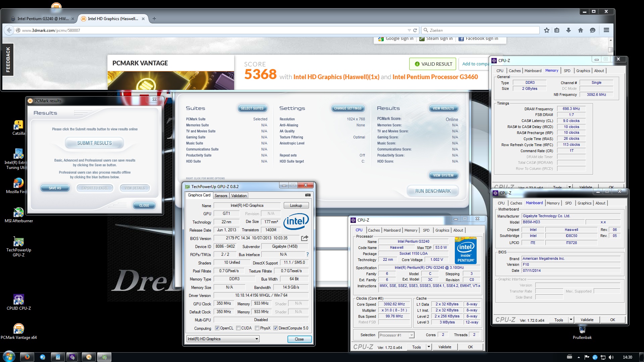Click the VALID RESULT badge
This screenshot has width=644, height=362.
(433, 64)
